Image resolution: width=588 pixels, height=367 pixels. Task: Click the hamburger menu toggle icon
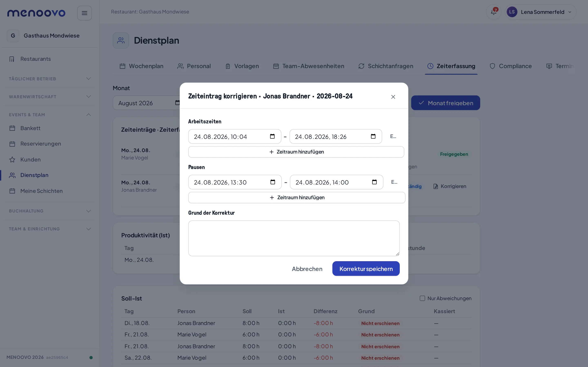pos(84,13)
